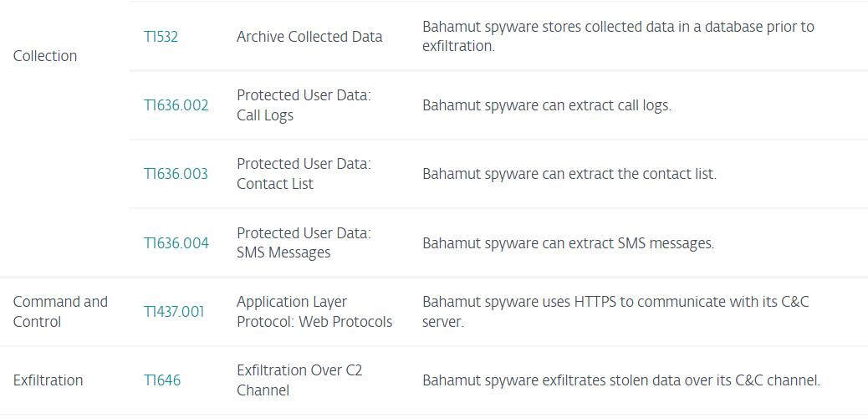Click the Exfiltration Over C2 Channel name
The width and height of the screenshot is (868, 418).
(x=299, y=380)
